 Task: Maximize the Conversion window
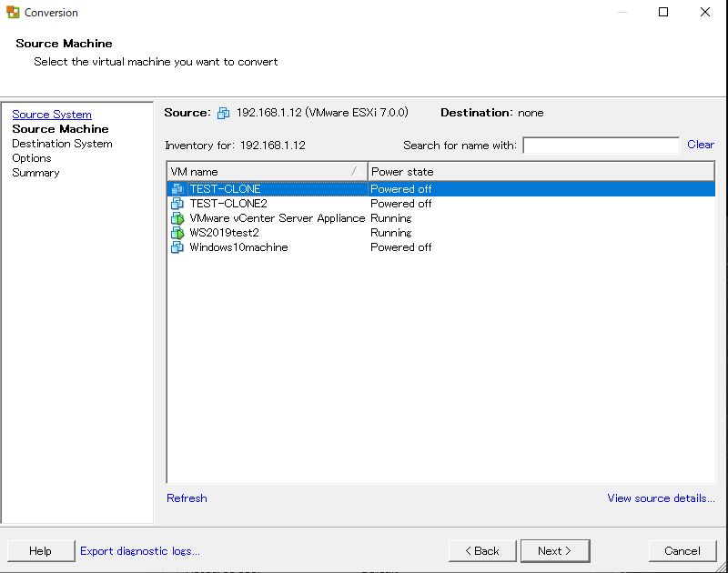663,12
